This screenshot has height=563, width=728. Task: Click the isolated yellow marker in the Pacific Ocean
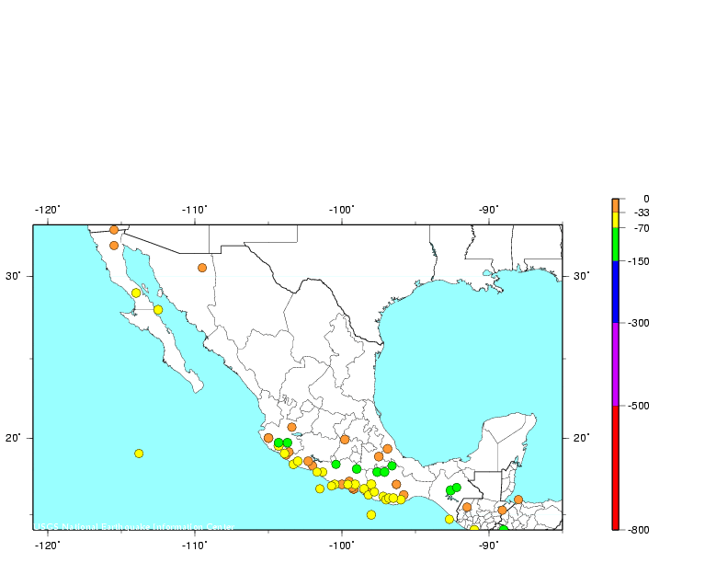click(x=139, y=454)
